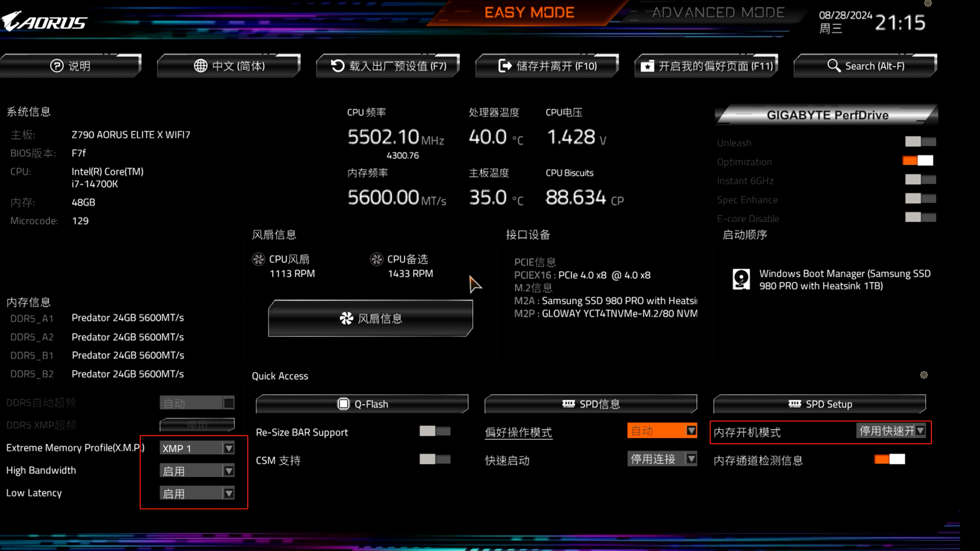Click the 中文(简体) language button

coord(229,66)
